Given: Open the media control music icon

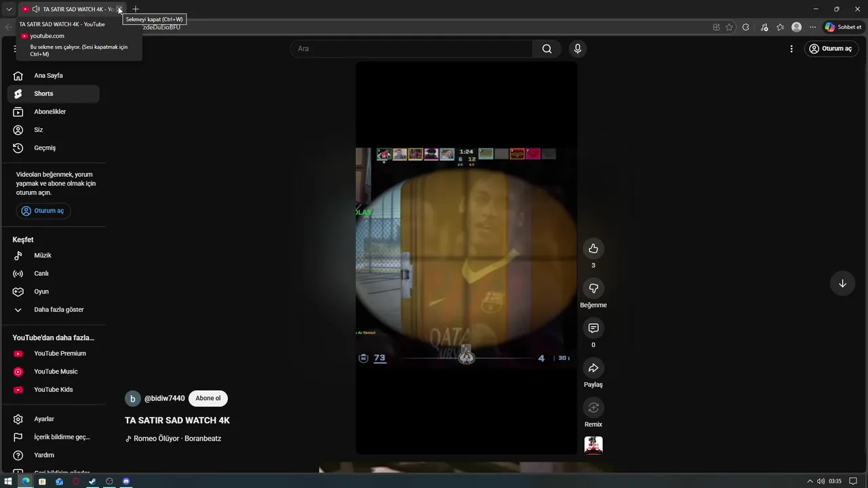Looking at the screenshot, I should coord(764,27).
